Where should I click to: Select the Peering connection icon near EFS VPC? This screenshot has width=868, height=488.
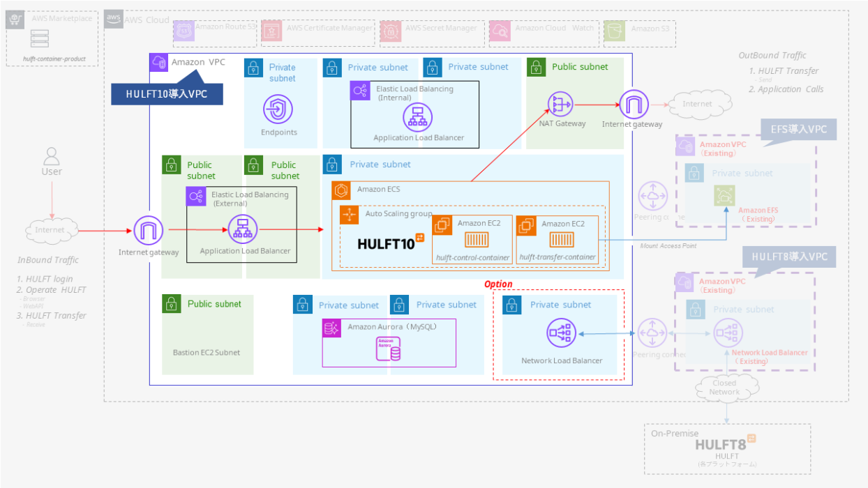[653, 196]
